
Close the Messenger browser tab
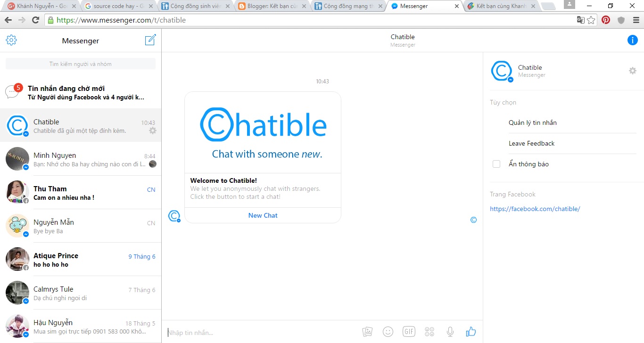[x=456, y=6]
